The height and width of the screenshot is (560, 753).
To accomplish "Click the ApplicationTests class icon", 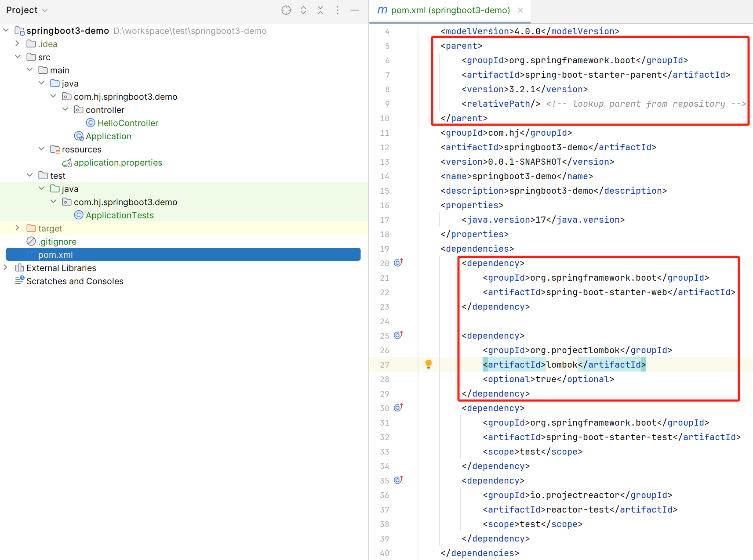I will click(x=79, y=215).
